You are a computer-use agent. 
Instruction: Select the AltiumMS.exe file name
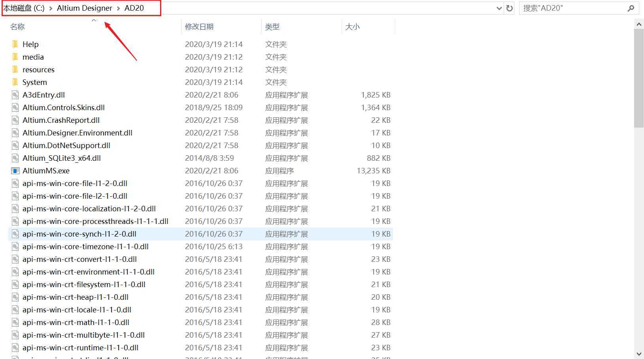46,171
